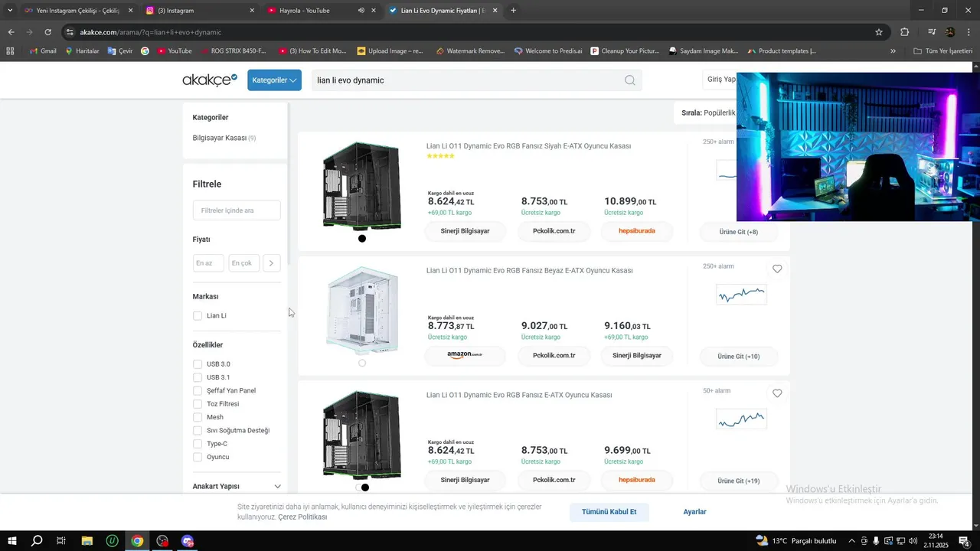The width and height of the screenshot is (980, 551).
Task: Expand the Anakart Yapısı filter section
Action: tap(237, 486)
